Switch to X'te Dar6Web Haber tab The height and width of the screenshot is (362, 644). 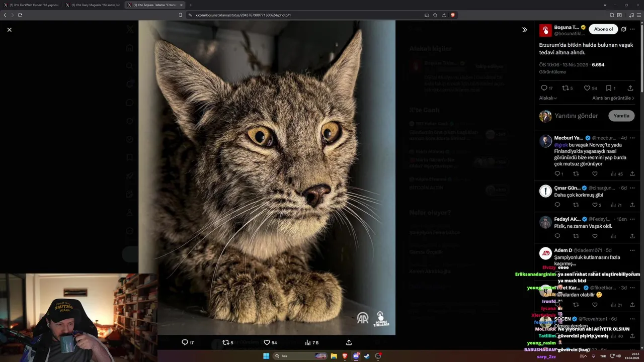pyautogui.click(x=32, y=5)
